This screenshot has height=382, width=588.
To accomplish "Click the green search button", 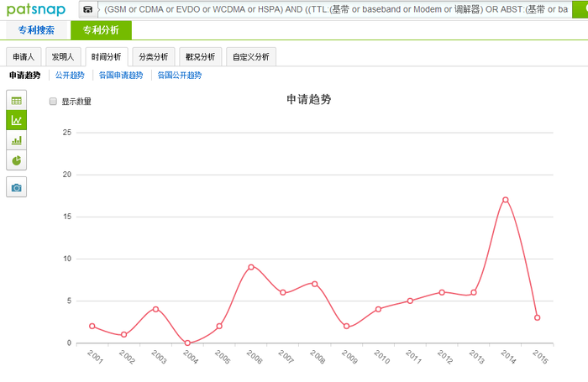I will click(580, 9).
